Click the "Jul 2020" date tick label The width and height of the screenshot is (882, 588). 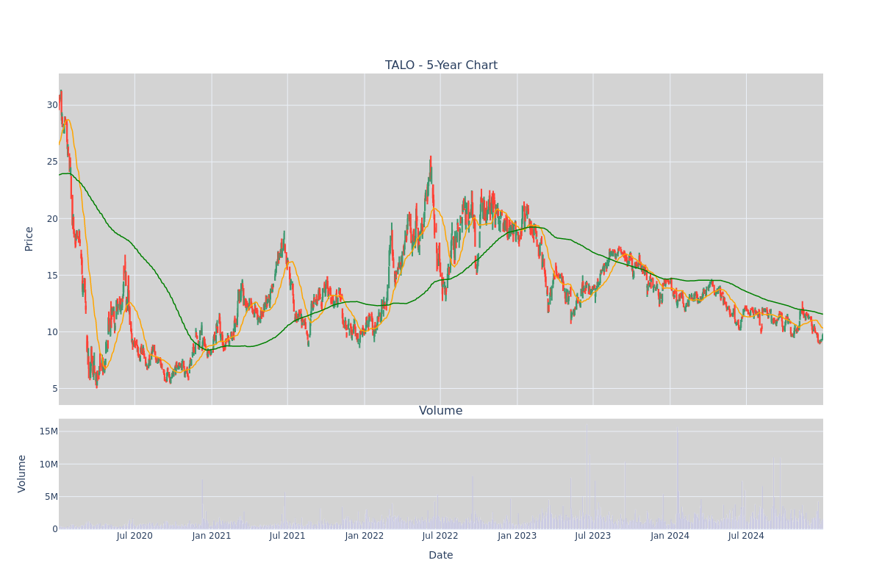(135, 536)
